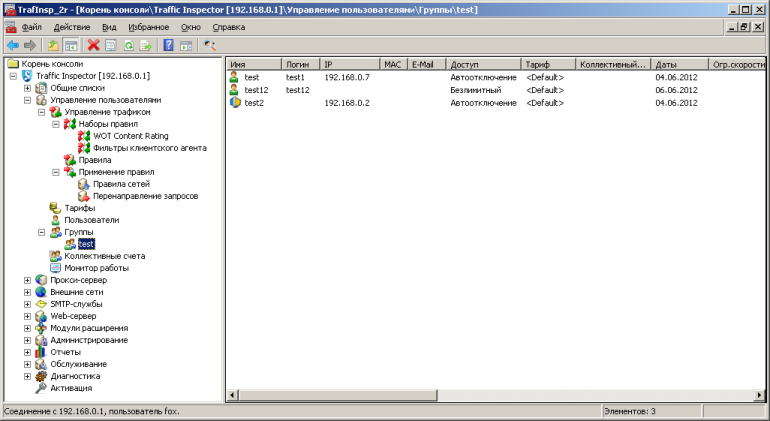Open the Действие menu
This screenshot has height=421, width=770.
[72, 27]
